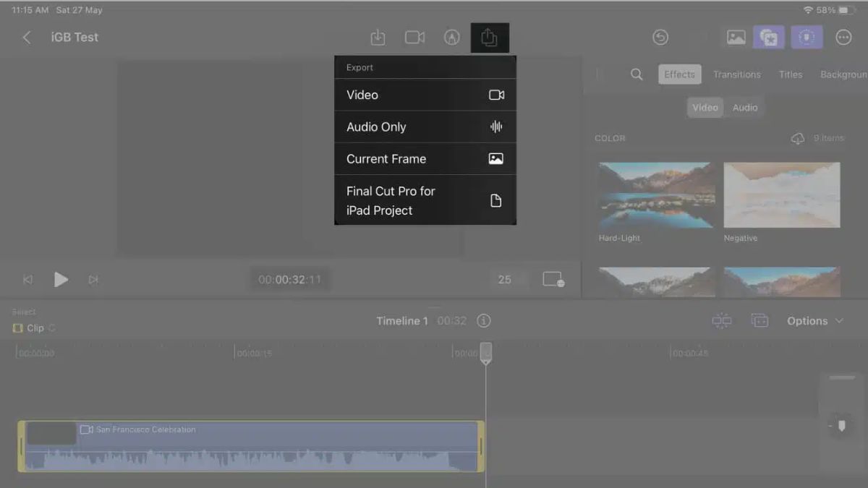This screenshot has width=868, height=488.
Task: Tap the Wi-Fi status icon
Action: pos(808,10)
